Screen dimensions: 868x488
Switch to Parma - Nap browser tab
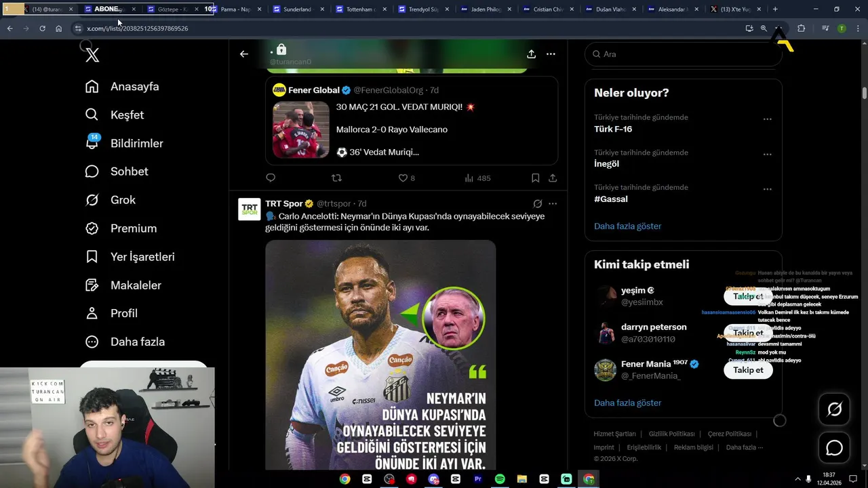point(237,9)
